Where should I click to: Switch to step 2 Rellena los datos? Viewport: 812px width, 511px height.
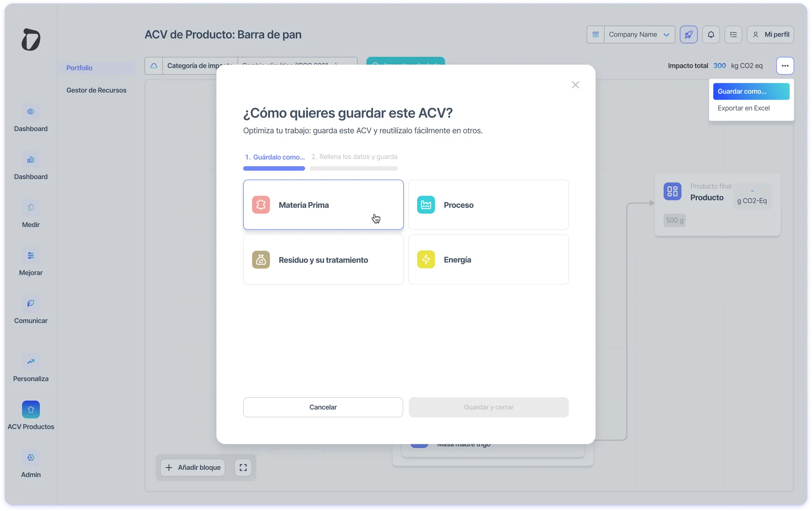pyautogui.click(x=354, y=157)
